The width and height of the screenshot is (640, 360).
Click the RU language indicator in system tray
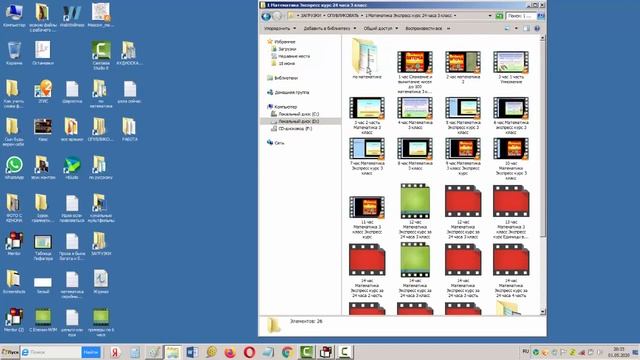(525, 351)
